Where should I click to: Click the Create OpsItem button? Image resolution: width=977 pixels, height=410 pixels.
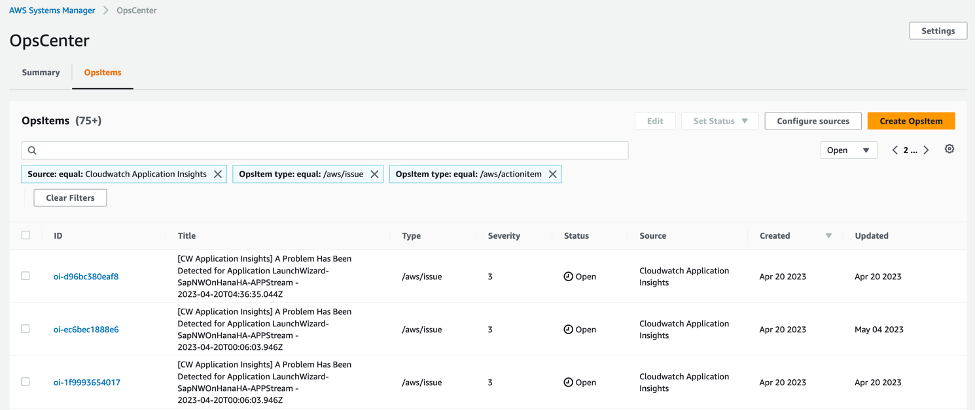click(x=910, y=121)
